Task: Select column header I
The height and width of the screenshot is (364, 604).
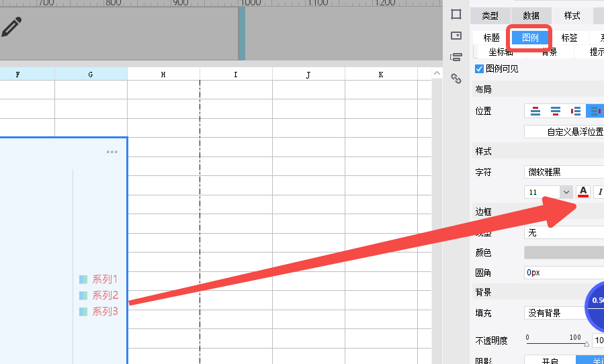Action: coord(236,75)
